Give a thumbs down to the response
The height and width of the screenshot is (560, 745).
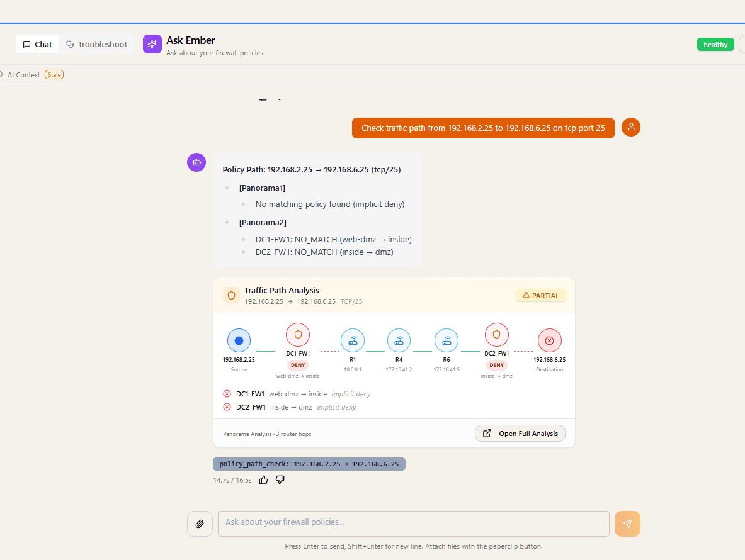tap(280, 479)
